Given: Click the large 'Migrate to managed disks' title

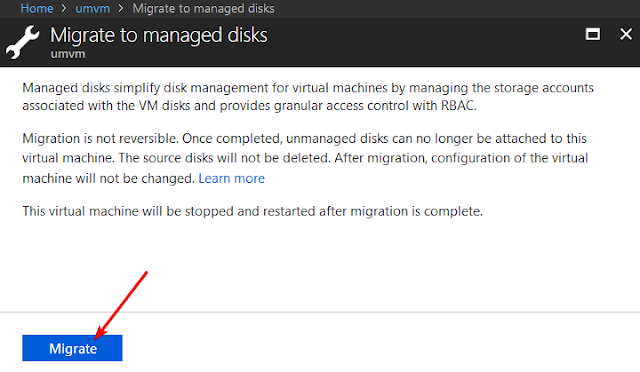Looking at the screenshot, I should pos(159,35).
